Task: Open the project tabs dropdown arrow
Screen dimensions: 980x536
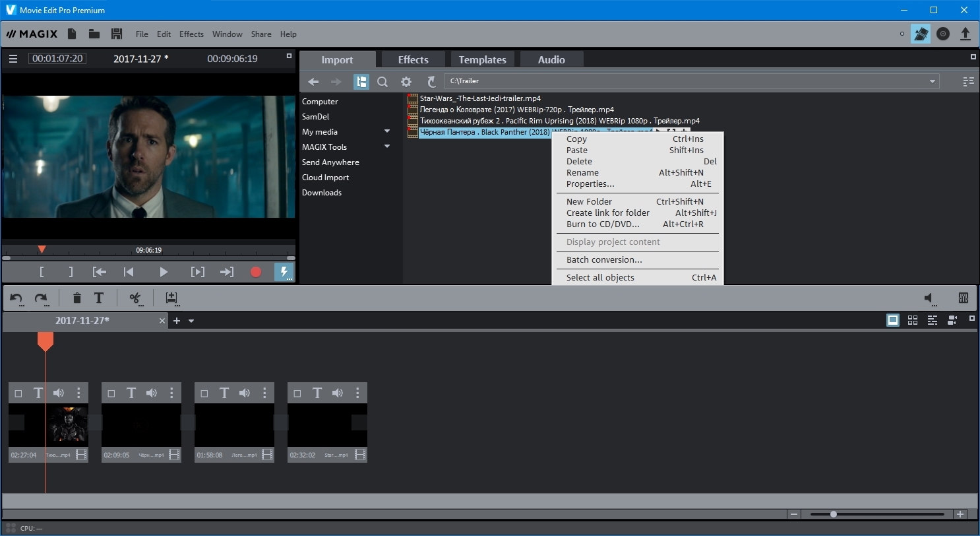Action: [191, 321]
